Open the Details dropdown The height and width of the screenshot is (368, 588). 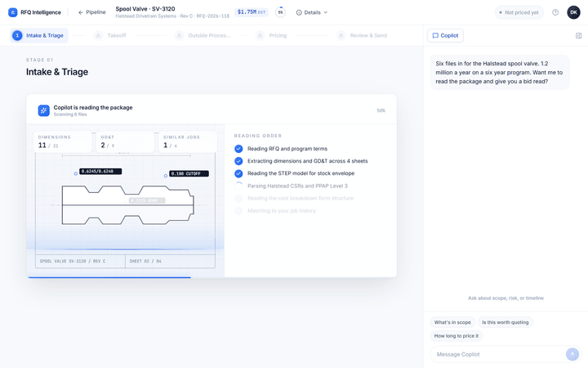(x=312, y=12)
